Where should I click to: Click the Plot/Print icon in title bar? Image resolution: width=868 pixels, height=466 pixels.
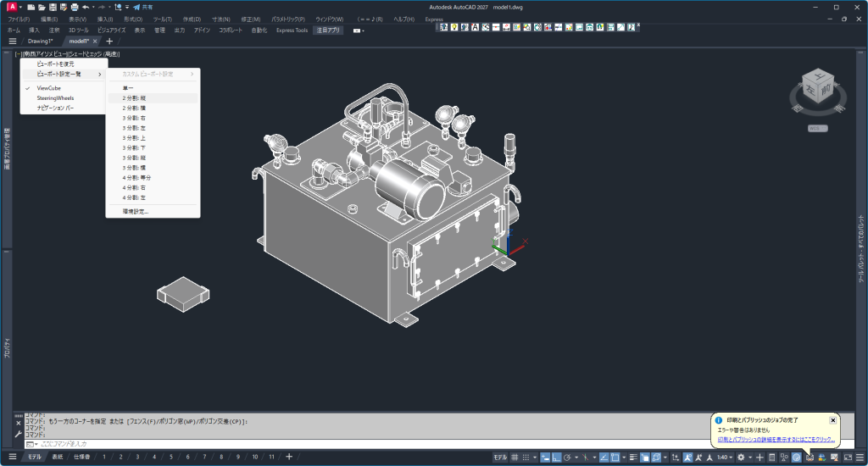click(74, 7)
